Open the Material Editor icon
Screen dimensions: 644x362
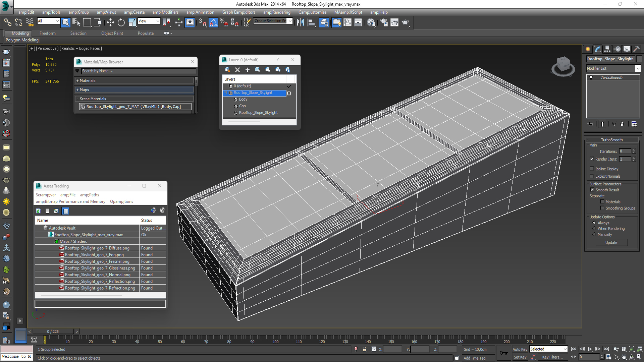pos(371,22)
